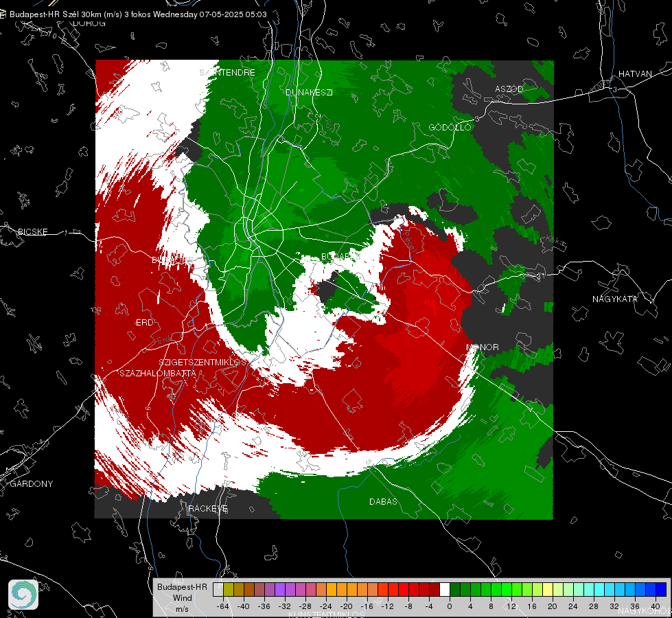The width and height of the screenshot is (672, 618).
Task: Select the grey leftmost legend swatch
Action: 218,589
